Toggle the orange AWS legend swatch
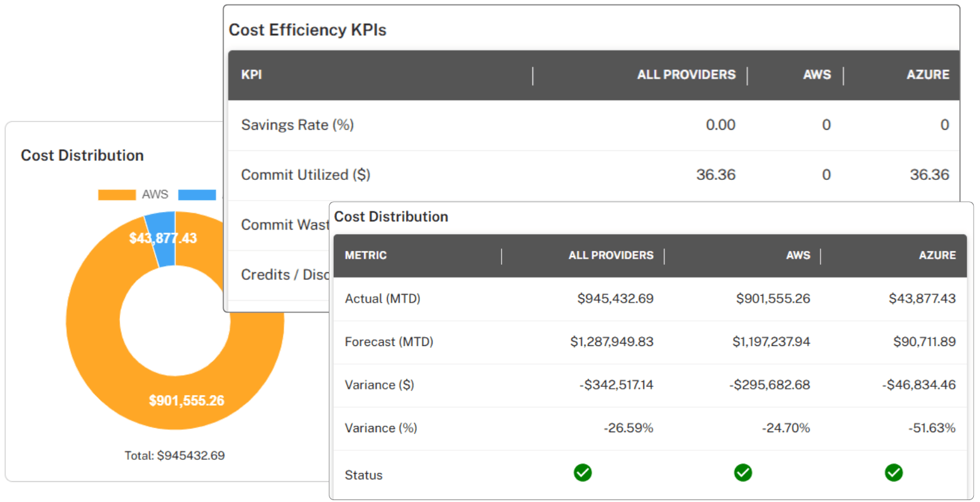This screenshot has height=502, width=980. (117, 195)
